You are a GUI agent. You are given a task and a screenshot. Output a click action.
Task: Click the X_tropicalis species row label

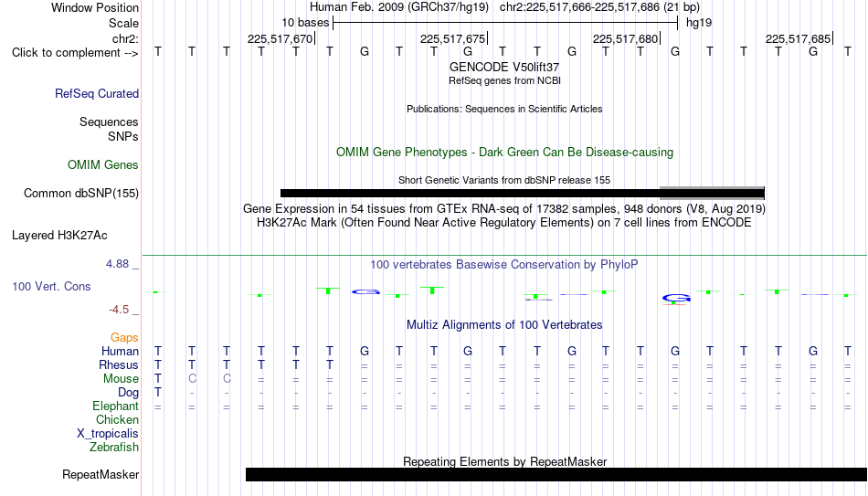point(108,434)
